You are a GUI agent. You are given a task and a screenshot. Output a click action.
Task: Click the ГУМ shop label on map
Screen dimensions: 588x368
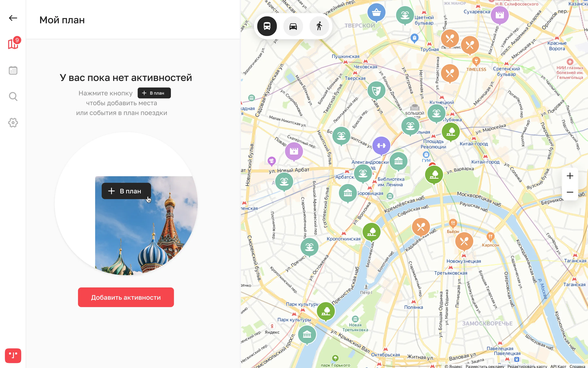(x=426, y=160)
